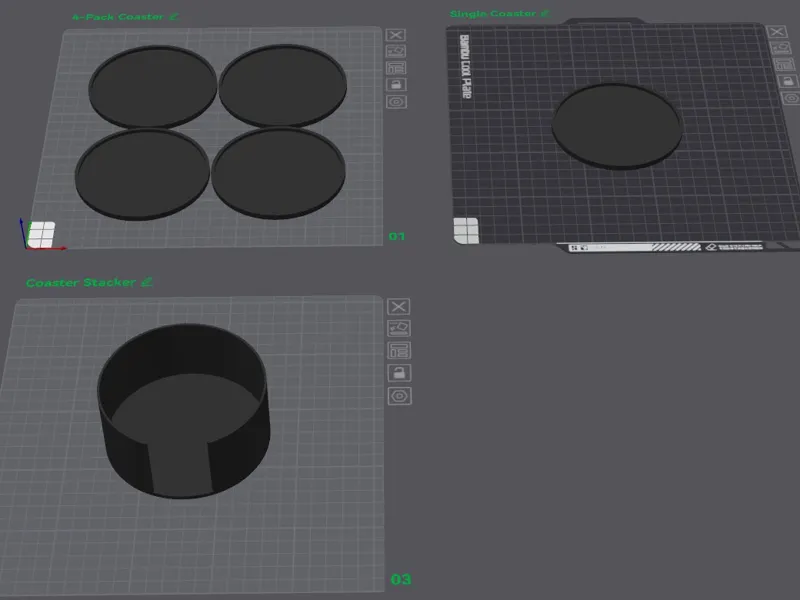The image size is (800, 600).
Task: Open plate settings for 4-Pack Coaster plate
Action: pos(396,102)
